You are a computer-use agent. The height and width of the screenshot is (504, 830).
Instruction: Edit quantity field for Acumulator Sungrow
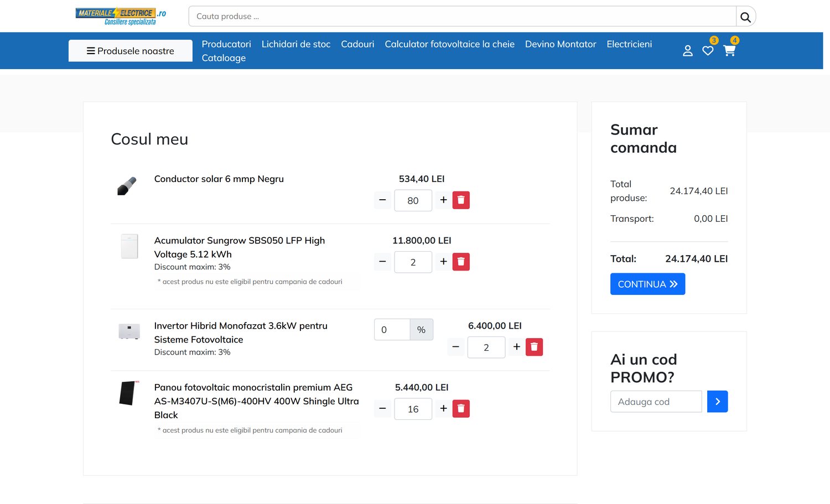[413, 262]
